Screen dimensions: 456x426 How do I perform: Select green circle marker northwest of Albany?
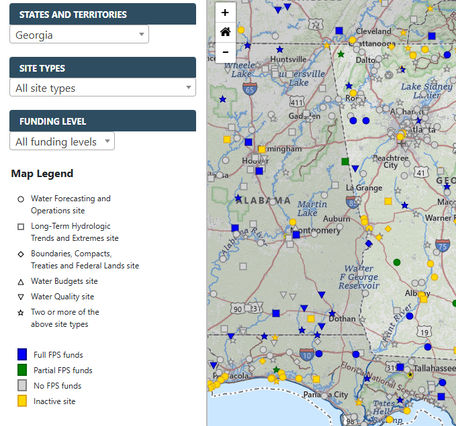pyautogui.click(x=397, y=262)
